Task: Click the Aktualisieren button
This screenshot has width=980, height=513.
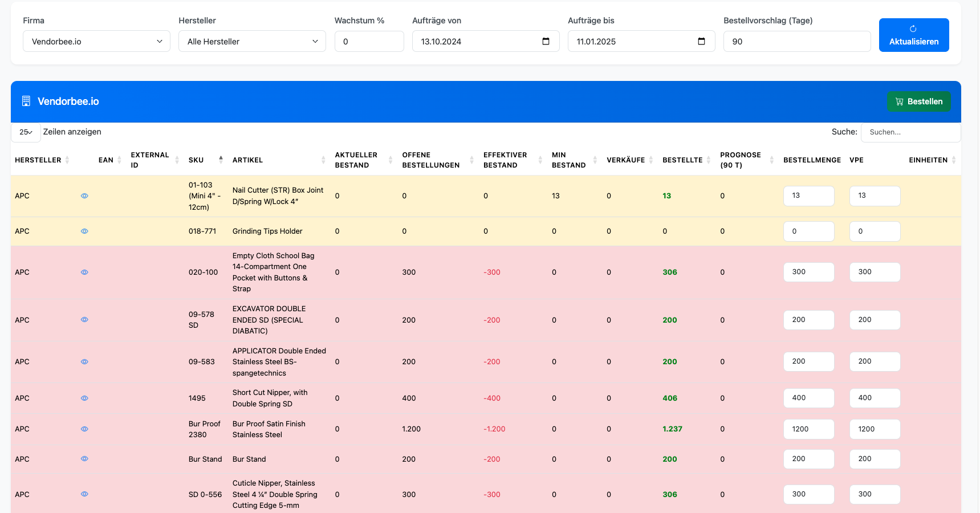Action: tap(914, 35)
